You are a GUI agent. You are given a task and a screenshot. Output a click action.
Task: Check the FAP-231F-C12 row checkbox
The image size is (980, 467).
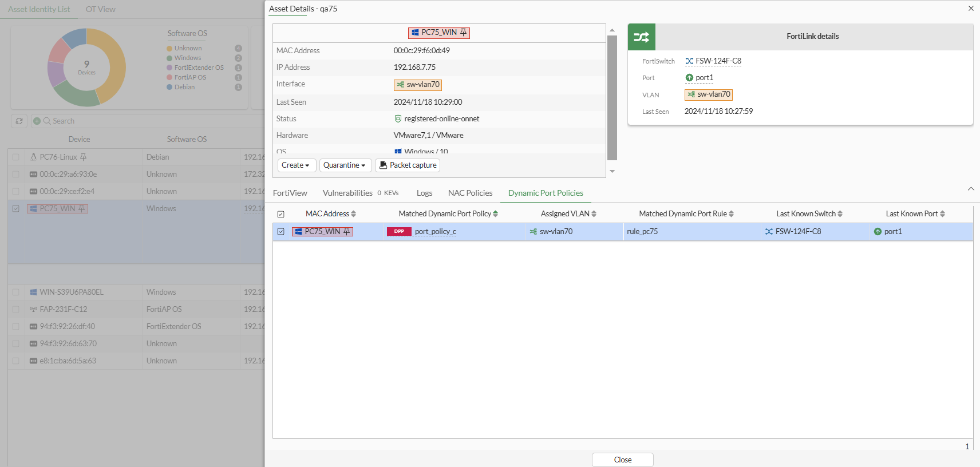[15, 310]
